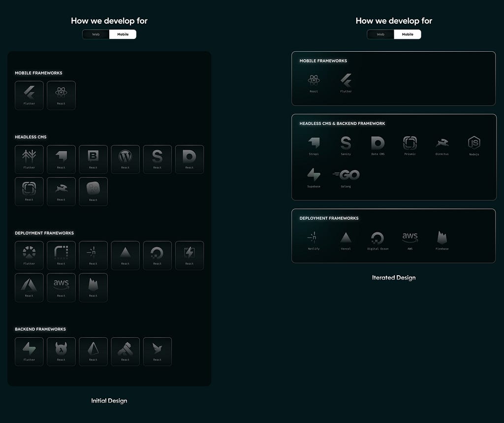
Task: Switch to Web tab in Initial Design
Action: tap(96, 34)
